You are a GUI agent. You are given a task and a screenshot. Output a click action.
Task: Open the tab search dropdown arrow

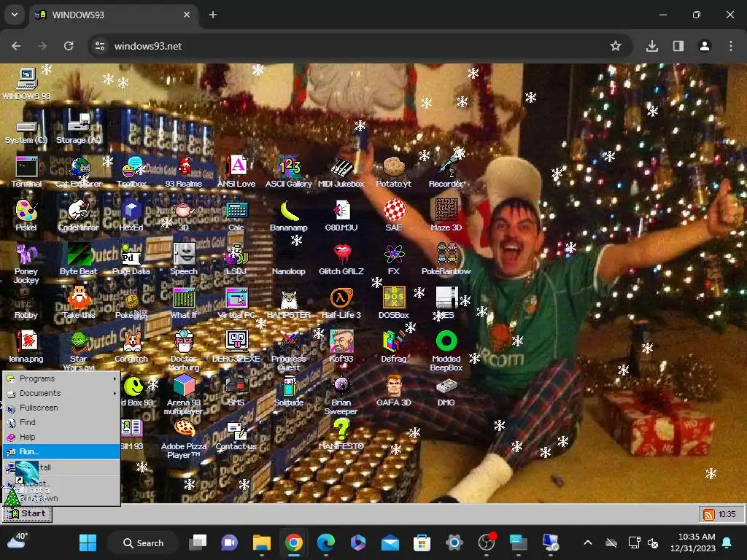point(15,15)
